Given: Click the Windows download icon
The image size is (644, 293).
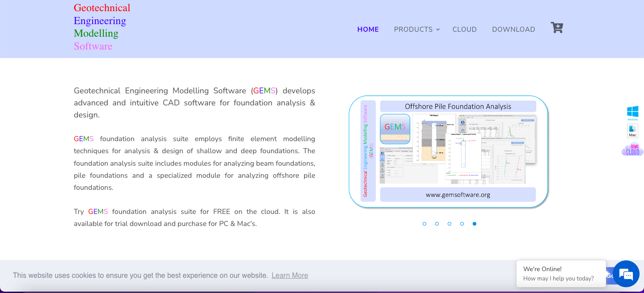Looking at the screenshot, I should (x=632, y=113).
